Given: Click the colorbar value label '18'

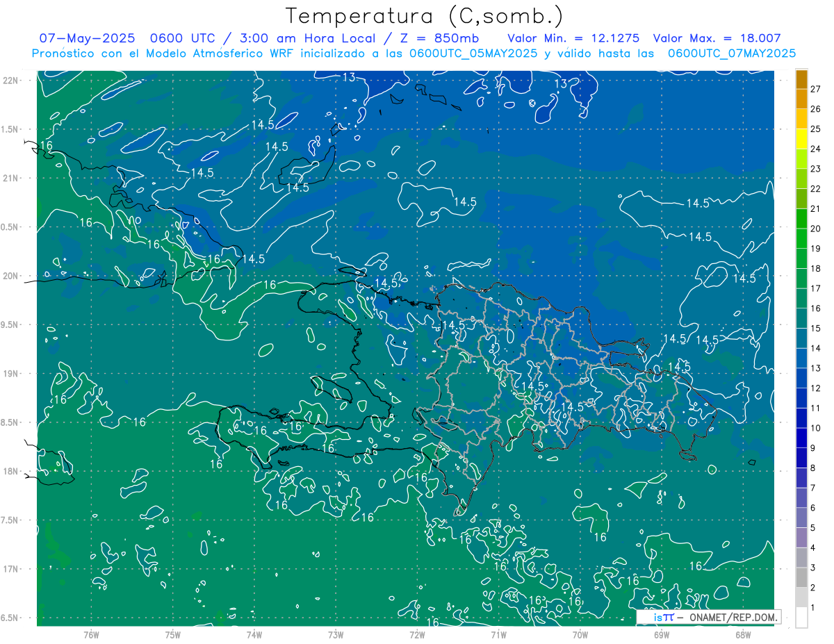Looking at the screenshot, I should click(x=815, y=269).
